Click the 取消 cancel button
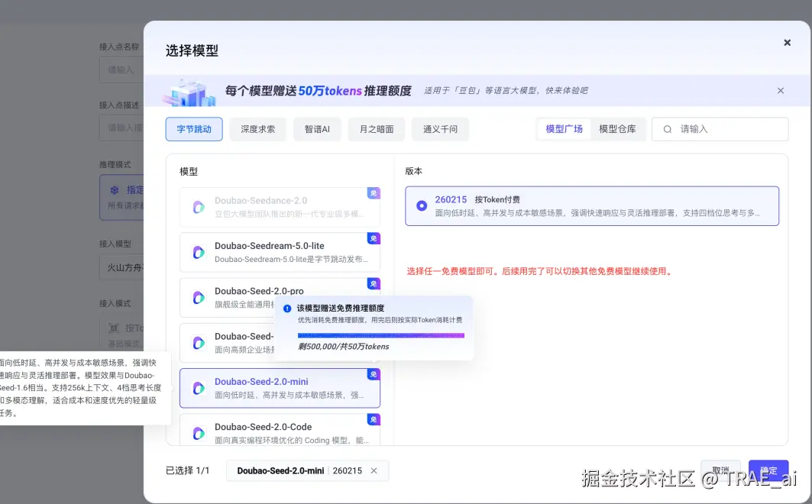812x504 pixels. coord(720,471)
